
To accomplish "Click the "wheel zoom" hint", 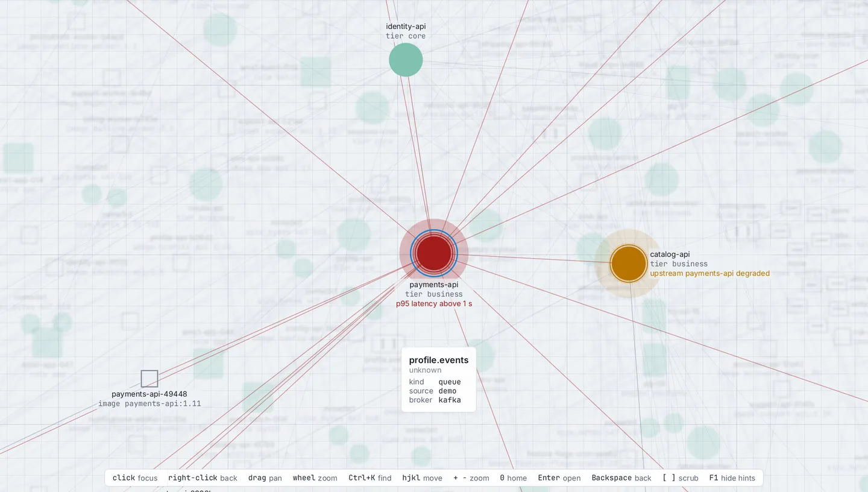I will (315, 478).
